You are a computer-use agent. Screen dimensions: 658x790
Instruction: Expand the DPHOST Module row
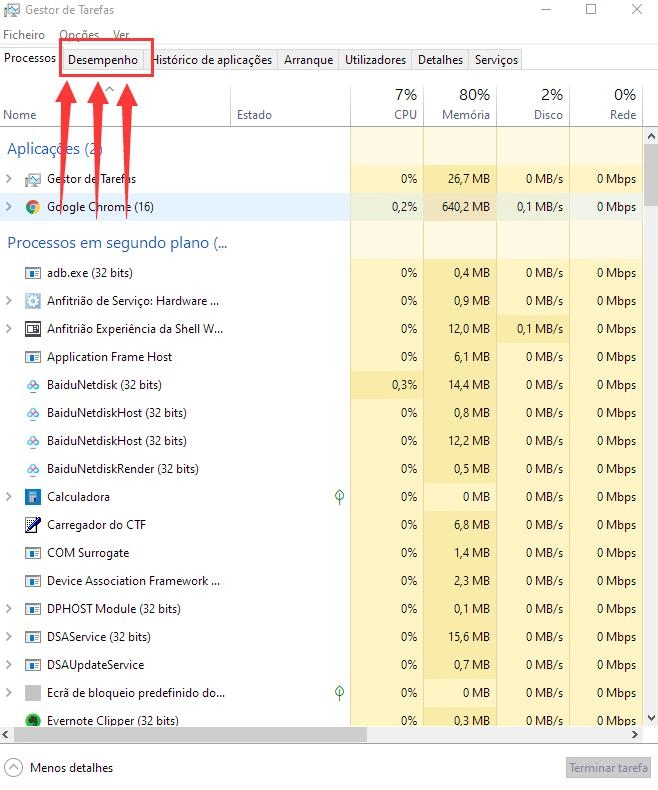9,609
